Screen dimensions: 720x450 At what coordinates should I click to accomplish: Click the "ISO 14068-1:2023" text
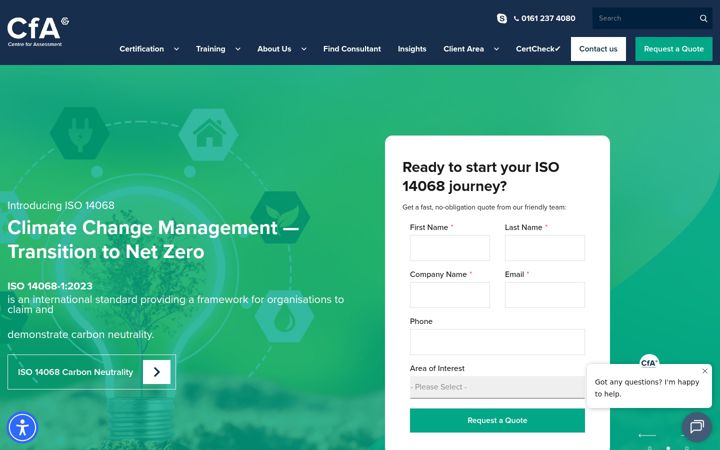(50, 286)
